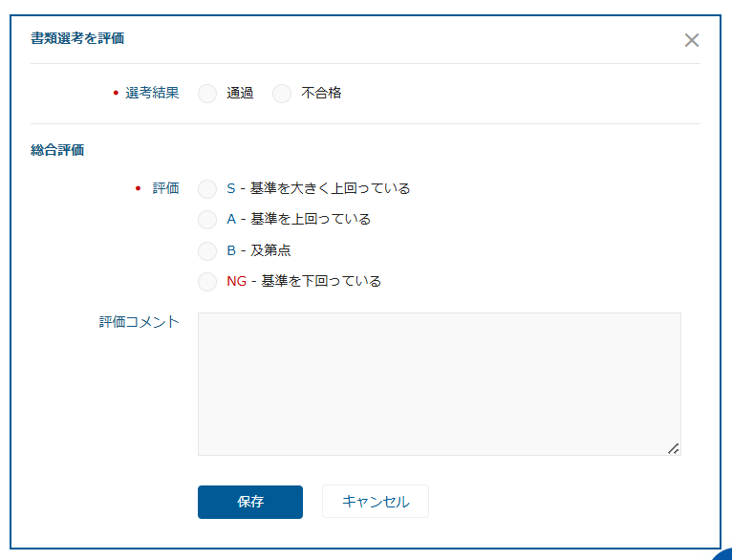
Task: Click inside the 評価コメント text area
Action: point(439,383)
